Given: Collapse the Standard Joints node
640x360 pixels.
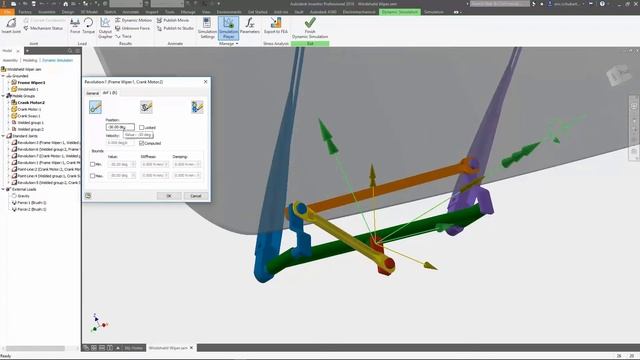Looking at the screenshot, I should (x=3, y=136).
